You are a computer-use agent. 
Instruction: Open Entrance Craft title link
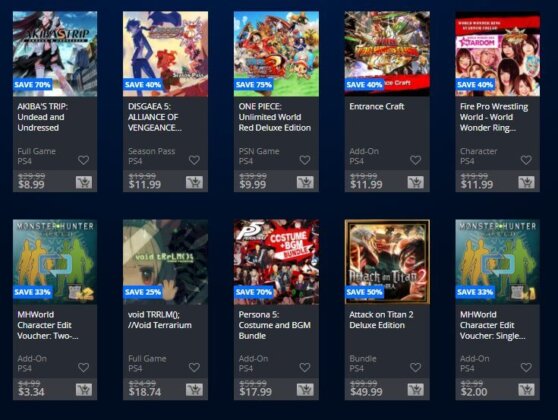click(377, 106)
